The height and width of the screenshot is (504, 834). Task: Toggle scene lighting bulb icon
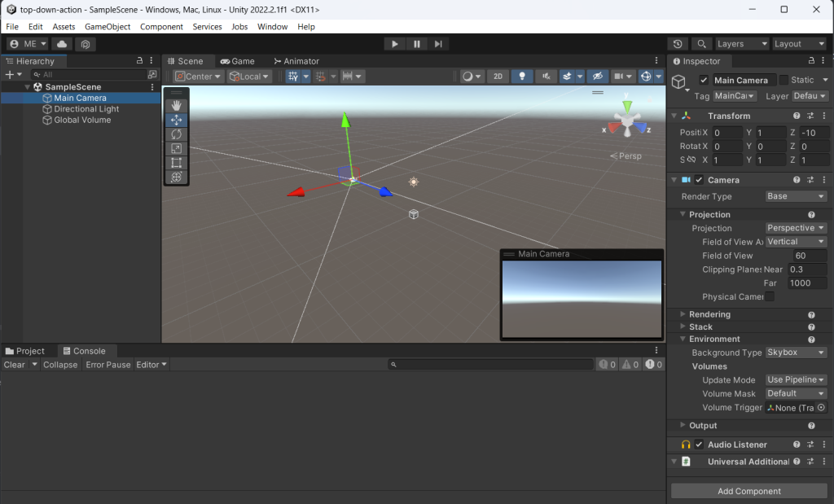[x=522, y=77]
